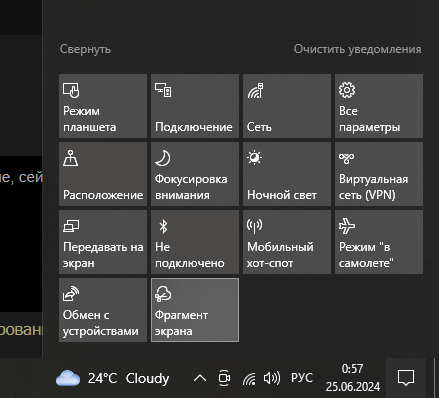The width and height of the screenshot is (439, 398).
Task: Toggle the Режим планшета tablet mode tile
Action: point(103,106)
